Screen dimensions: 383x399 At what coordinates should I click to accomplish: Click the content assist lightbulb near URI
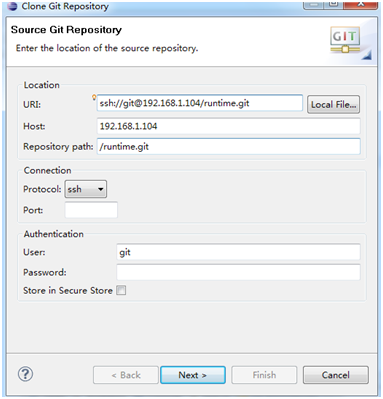pos(94,97)
